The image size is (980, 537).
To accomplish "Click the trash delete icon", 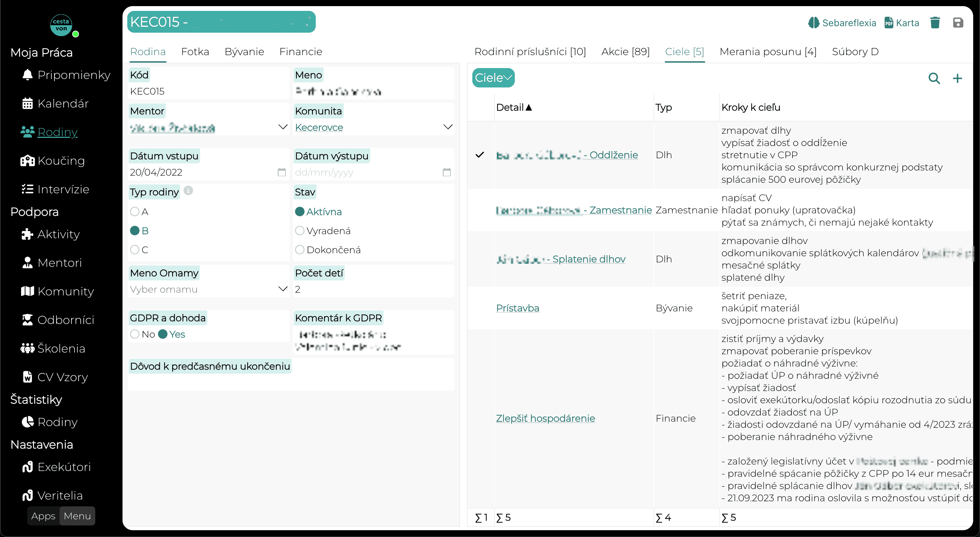I will pyautogui.click(x=935, y=23).
